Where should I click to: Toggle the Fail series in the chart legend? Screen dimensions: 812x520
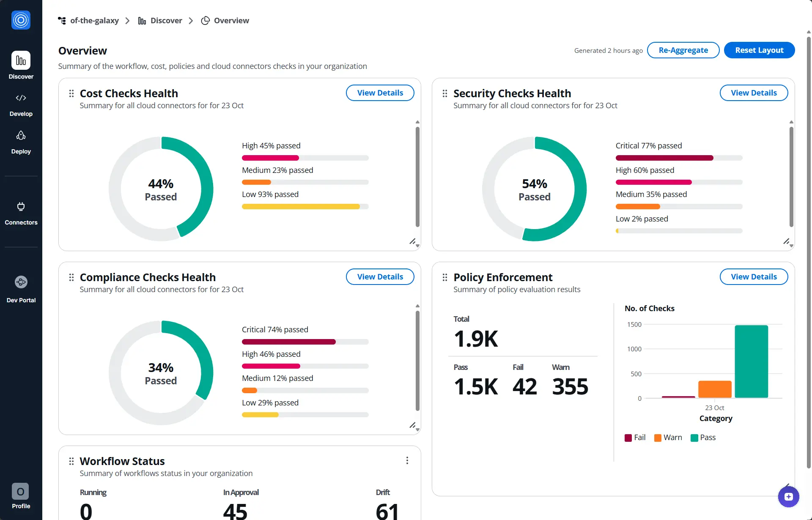click(x=635, y=438)
